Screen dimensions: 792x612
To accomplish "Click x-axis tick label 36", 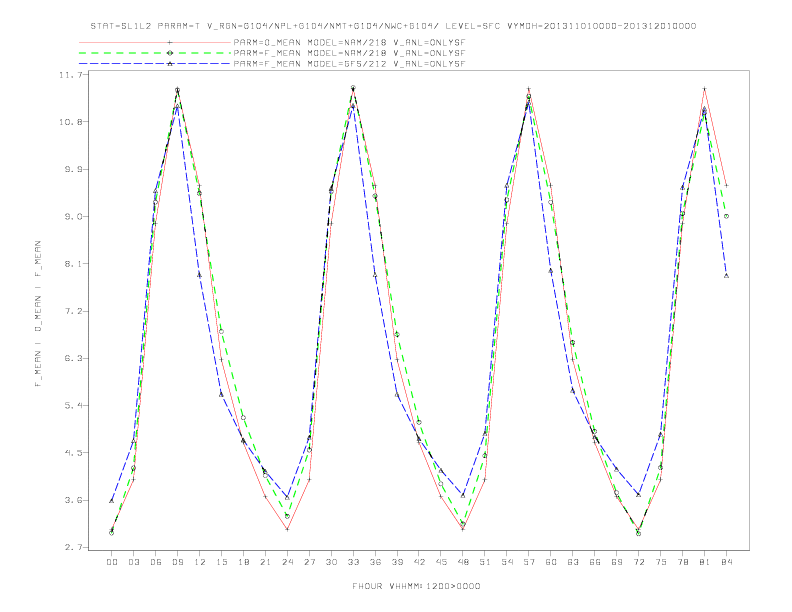I will 375,562.
